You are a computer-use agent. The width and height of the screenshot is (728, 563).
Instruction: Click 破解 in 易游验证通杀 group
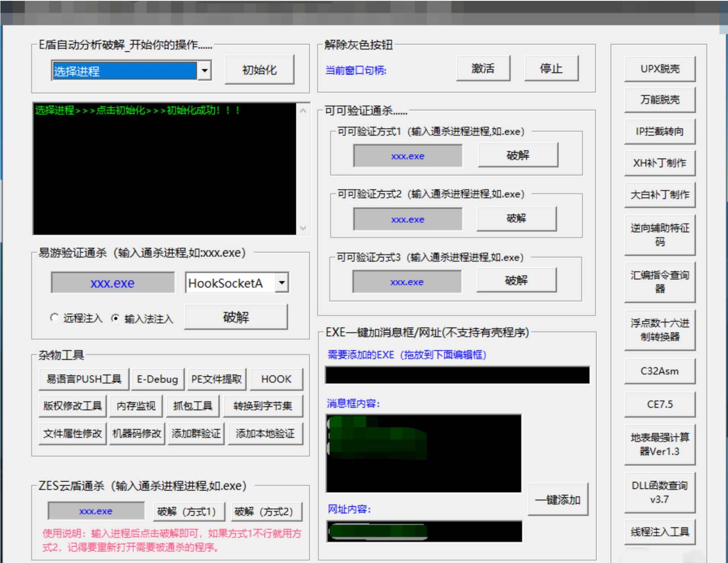pyautogui.click(x=236, y=317)
